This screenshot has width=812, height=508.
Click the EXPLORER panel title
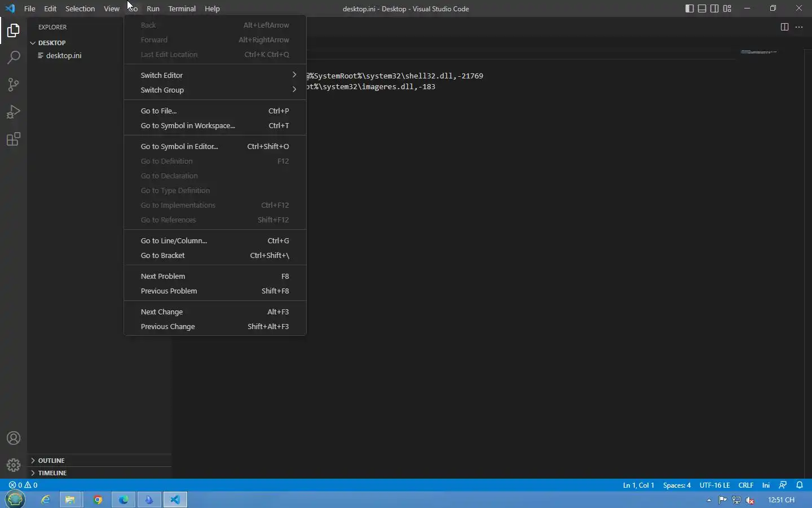click(52, 27)
